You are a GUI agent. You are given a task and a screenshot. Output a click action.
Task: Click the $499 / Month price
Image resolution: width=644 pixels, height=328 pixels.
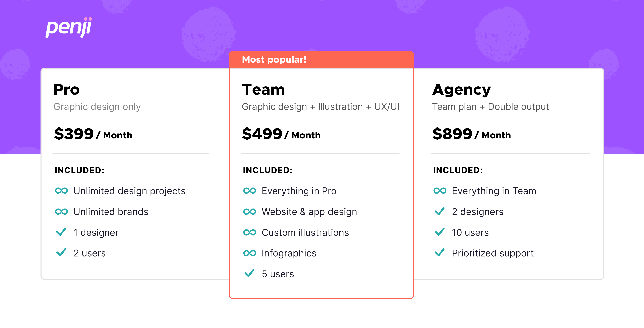click(281, 134)
